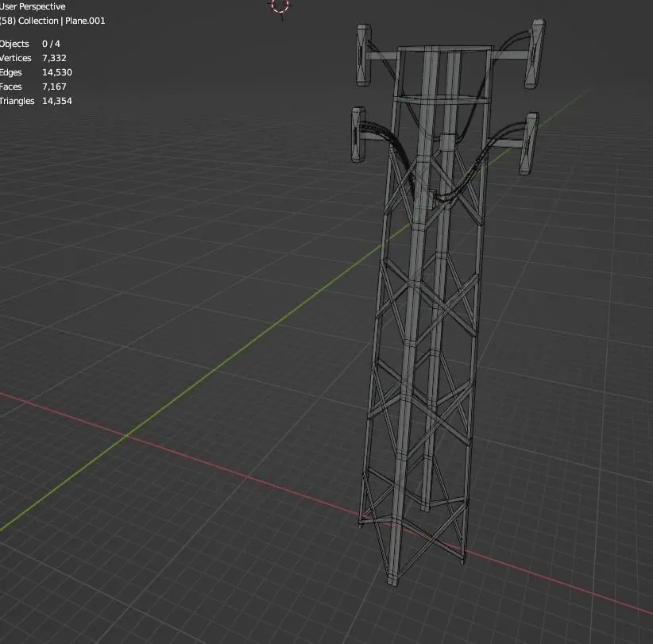The width and height of the screenshot is (653, 644).
Task: Click the Edges value '14,530'
Action: pyautogui.click(x=57, y=72)
